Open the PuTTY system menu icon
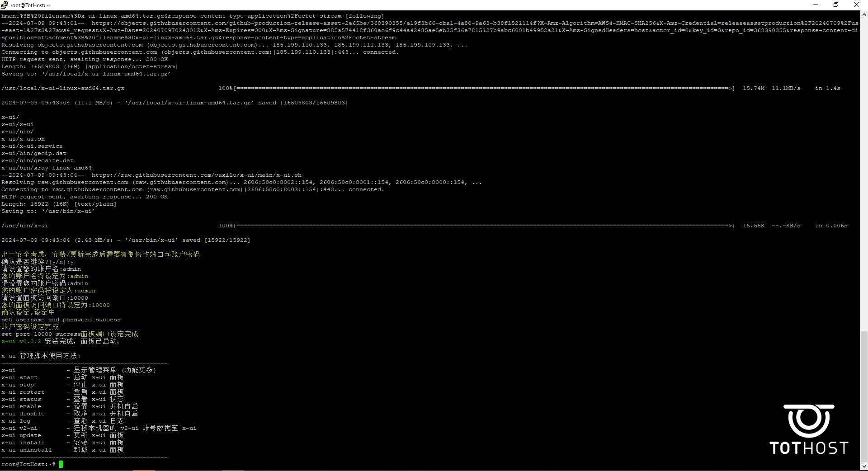Image resolution: width=868 pixels, height=471 pixels. pyautogui.click(x=5, y=5)
